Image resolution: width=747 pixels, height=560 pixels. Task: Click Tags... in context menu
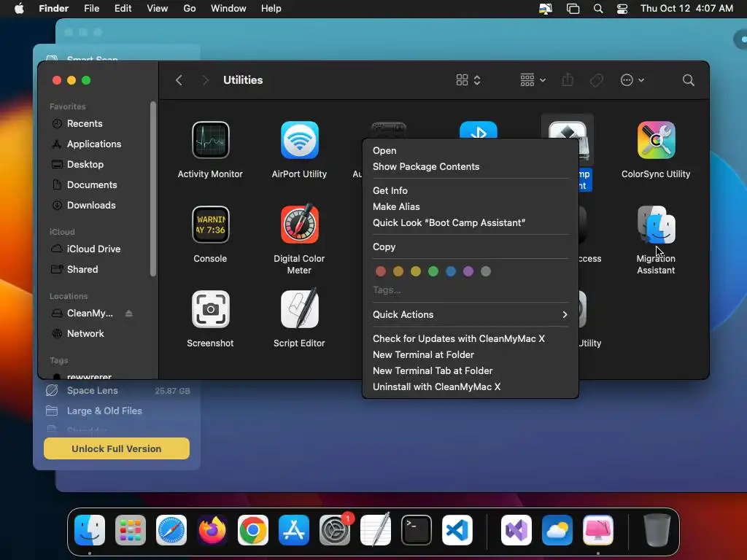click(387, 290)
